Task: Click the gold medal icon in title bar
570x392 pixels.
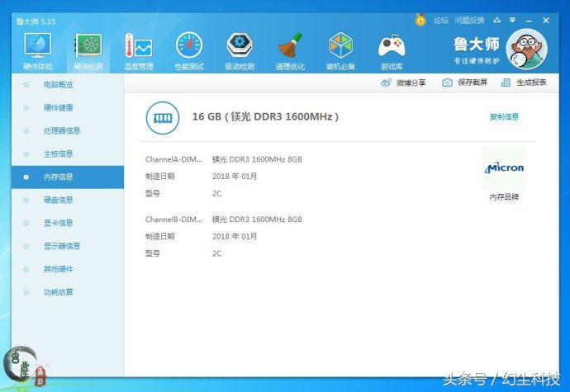Action: (x=420, y=20)
